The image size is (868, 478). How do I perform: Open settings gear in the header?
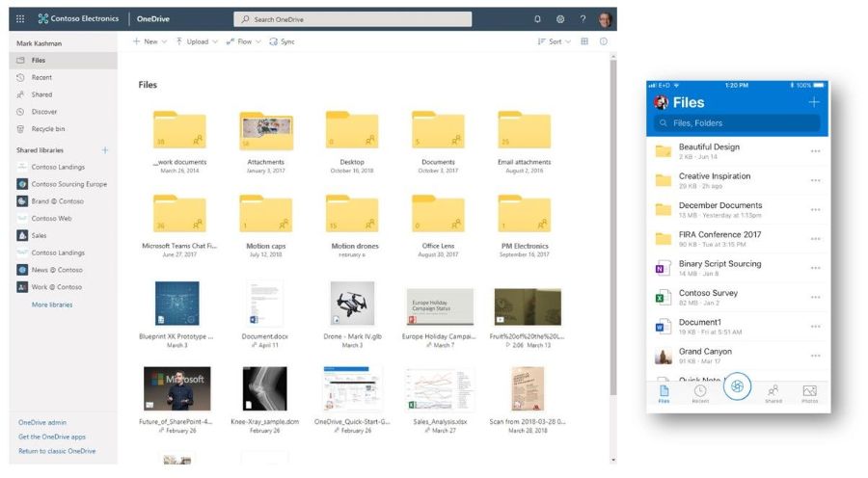click(x=560, y=19)
